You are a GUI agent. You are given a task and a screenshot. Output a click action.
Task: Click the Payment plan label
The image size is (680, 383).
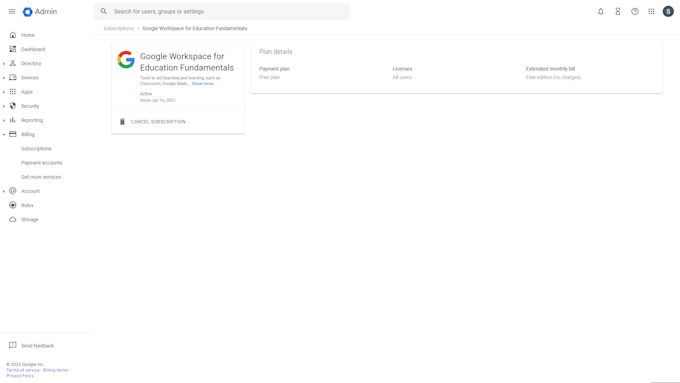[x=274, y=69]
